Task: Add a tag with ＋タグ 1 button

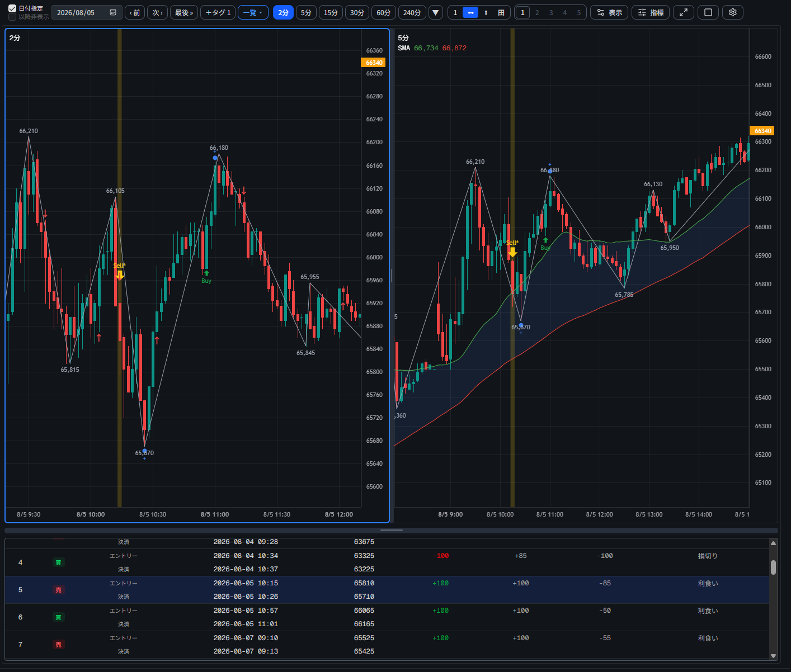Action: (x=218, y=12)
